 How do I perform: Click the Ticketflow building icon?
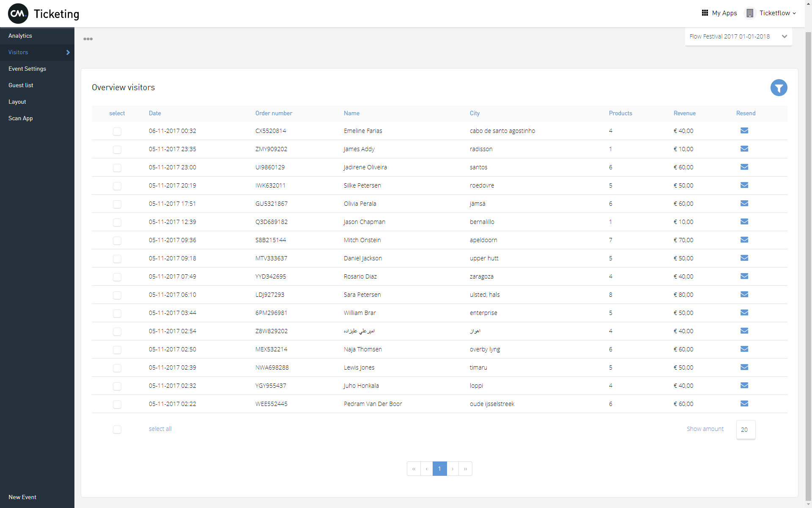click(750, 13)
